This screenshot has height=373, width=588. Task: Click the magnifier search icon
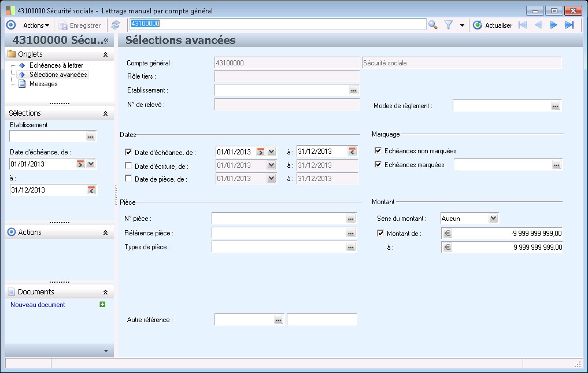click(x=432, y=25)
